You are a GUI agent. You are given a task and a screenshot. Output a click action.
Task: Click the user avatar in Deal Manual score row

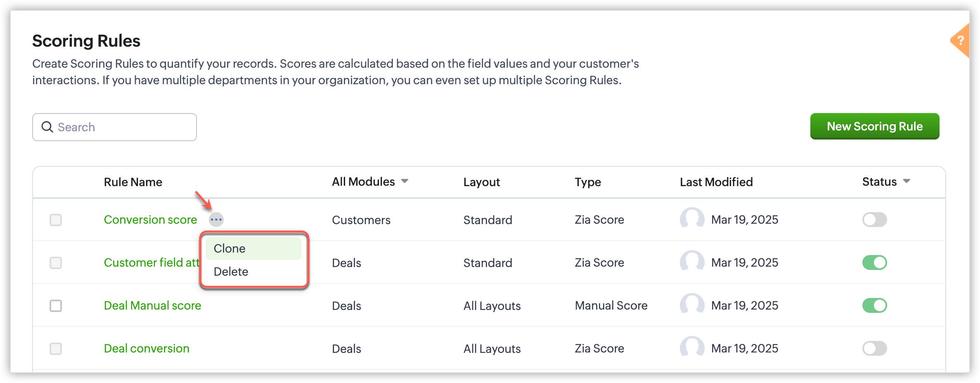[692, 305]
